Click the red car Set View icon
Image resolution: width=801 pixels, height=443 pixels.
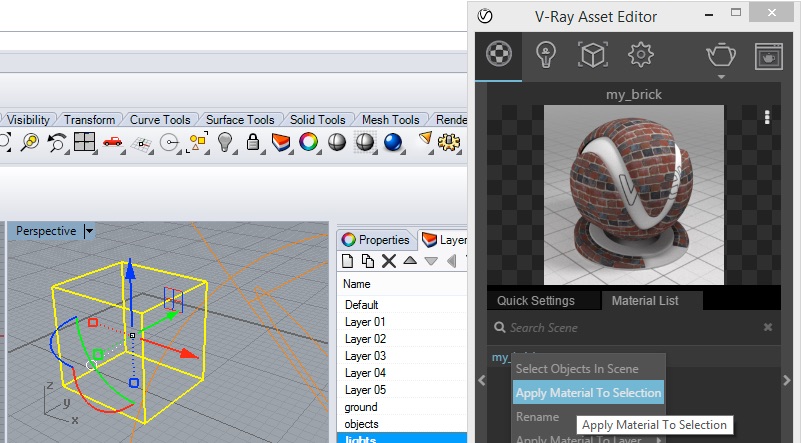[x=112, y=142]
